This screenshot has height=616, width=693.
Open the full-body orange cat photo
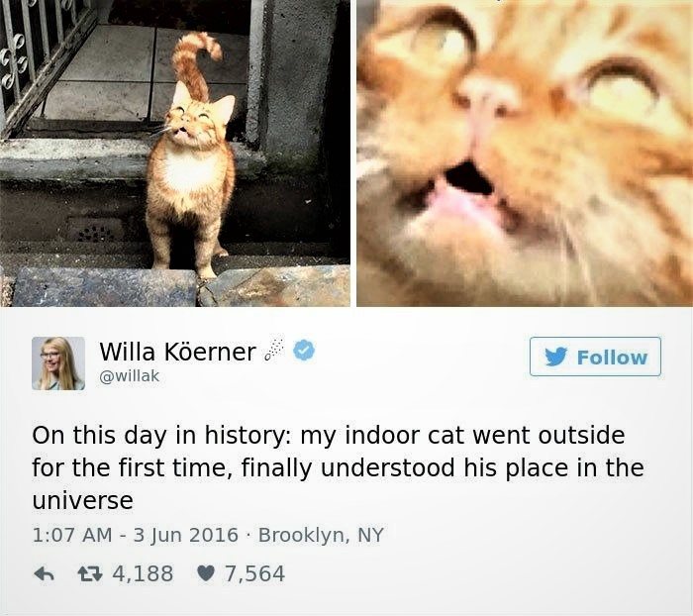pyautogui.click(x=175, y=153)
